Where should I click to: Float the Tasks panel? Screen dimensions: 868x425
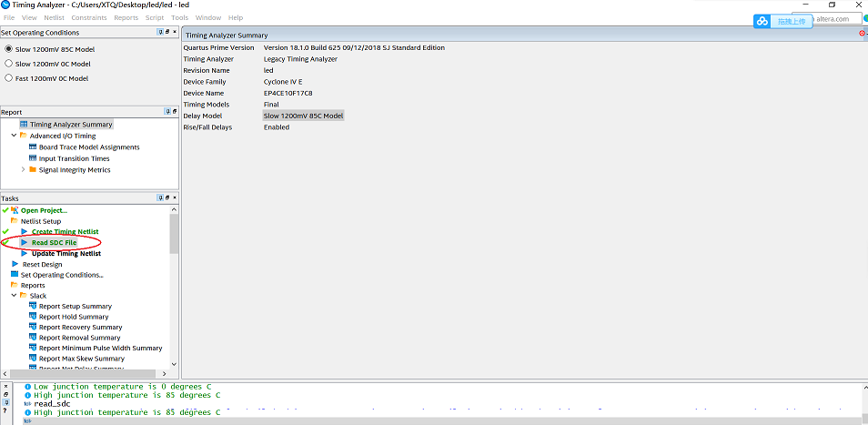(x=167, y=198)
